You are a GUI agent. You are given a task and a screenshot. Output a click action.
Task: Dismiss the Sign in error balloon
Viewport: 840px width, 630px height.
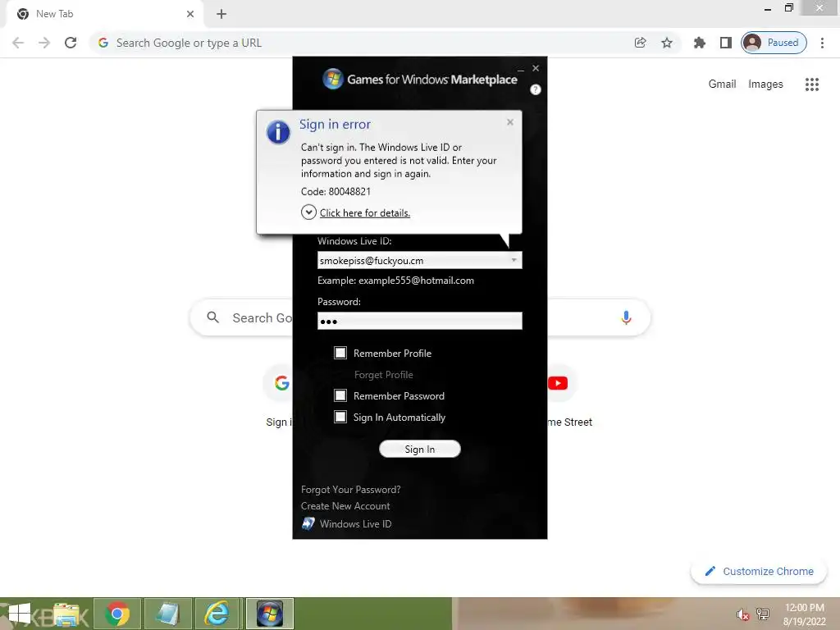[x=510, y=122]
